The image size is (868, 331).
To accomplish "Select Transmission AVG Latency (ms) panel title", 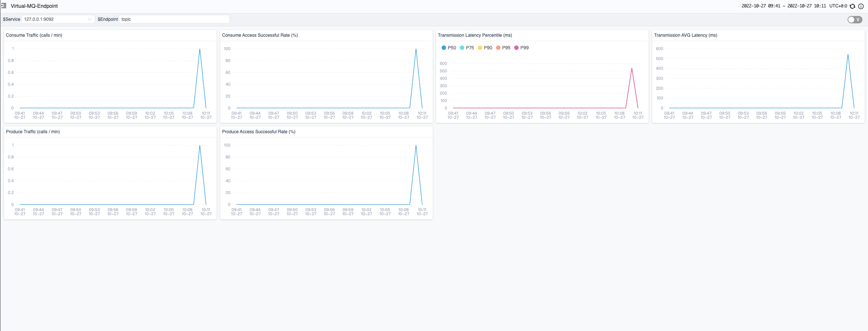I will (686, 35).
